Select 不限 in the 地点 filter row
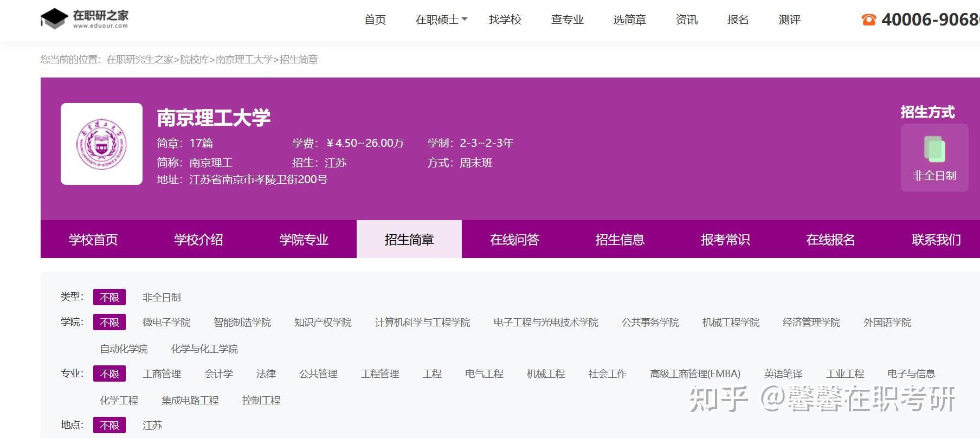The height and width of the screenshot is (438, 980). click(x=109, y=425)
